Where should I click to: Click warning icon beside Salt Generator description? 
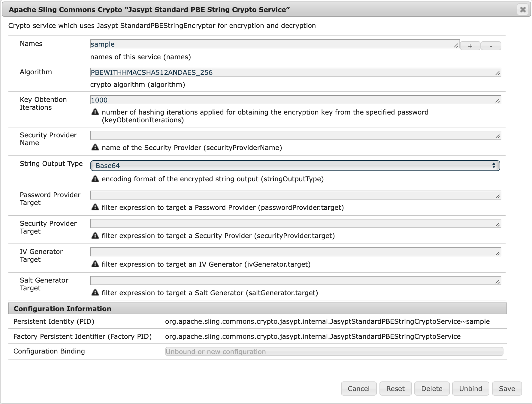pyautogui.click(x=95, y=292)
